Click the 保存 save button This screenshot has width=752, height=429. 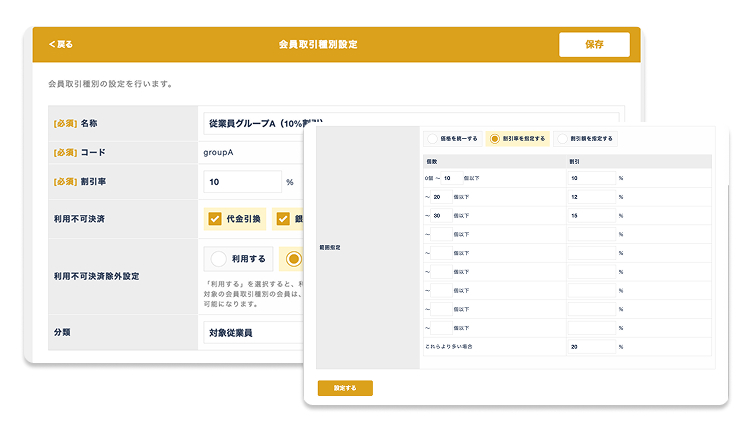[594, 44]
